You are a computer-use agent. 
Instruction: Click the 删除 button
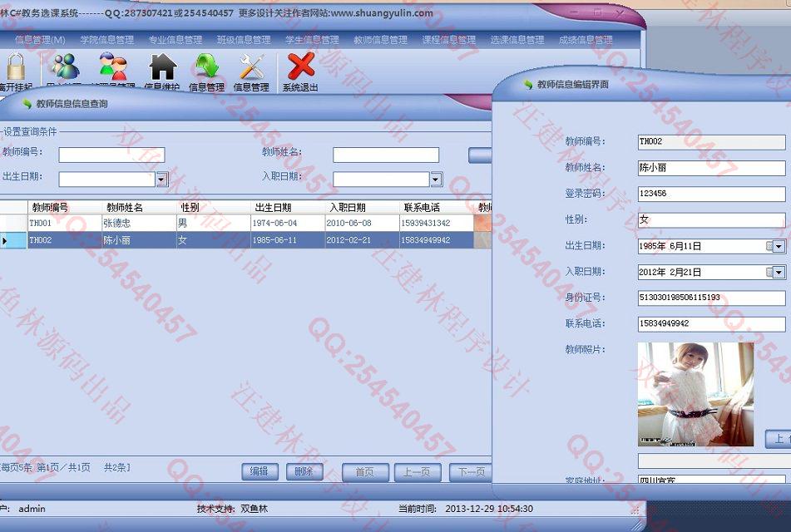click(304, 471)
